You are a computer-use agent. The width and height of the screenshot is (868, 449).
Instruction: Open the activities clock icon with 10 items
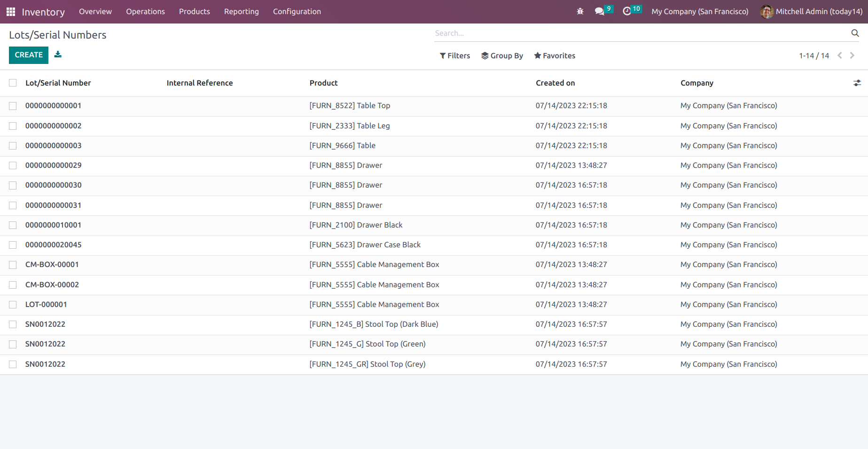pyautogui.click(x=628, y=11)
